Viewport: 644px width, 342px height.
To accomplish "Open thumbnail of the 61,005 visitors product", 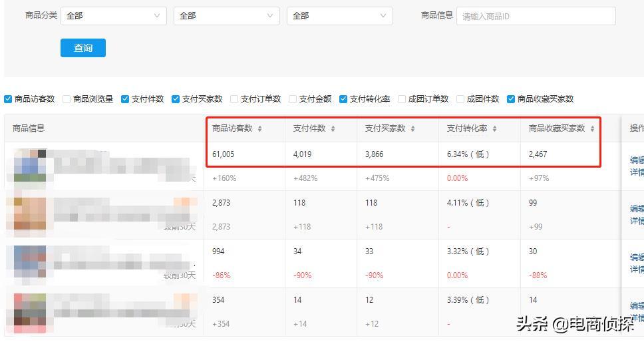I will (29, 166).
